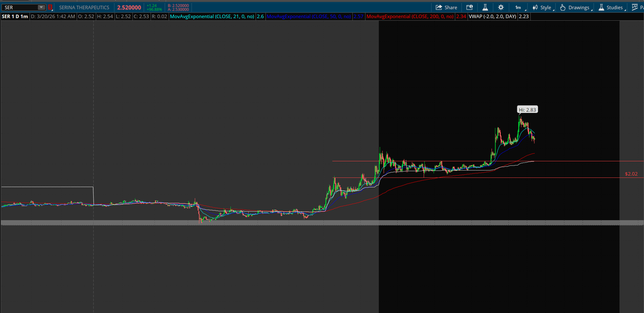Select the red MovAvgExponential (CLOSE, 200, 0, no) label

coord(409,17)
